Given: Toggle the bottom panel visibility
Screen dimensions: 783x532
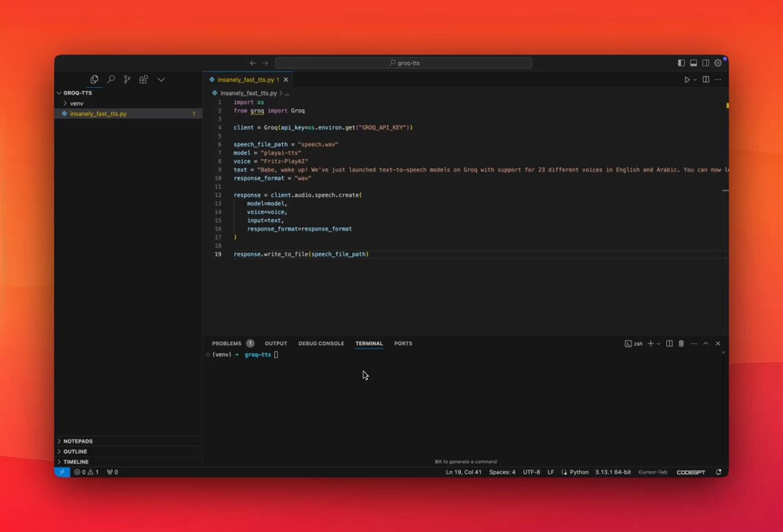Looking at the screenshot, I should [694, 63].
